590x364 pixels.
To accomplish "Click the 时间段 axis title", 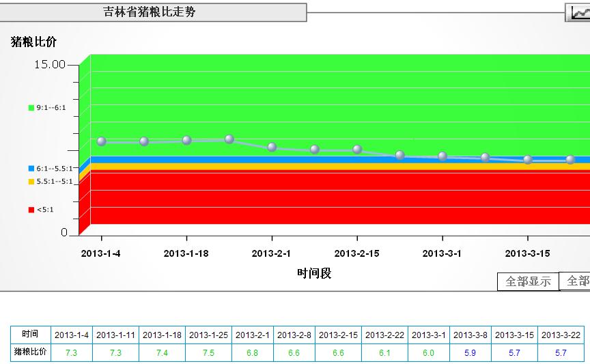I will coord(314,273).
